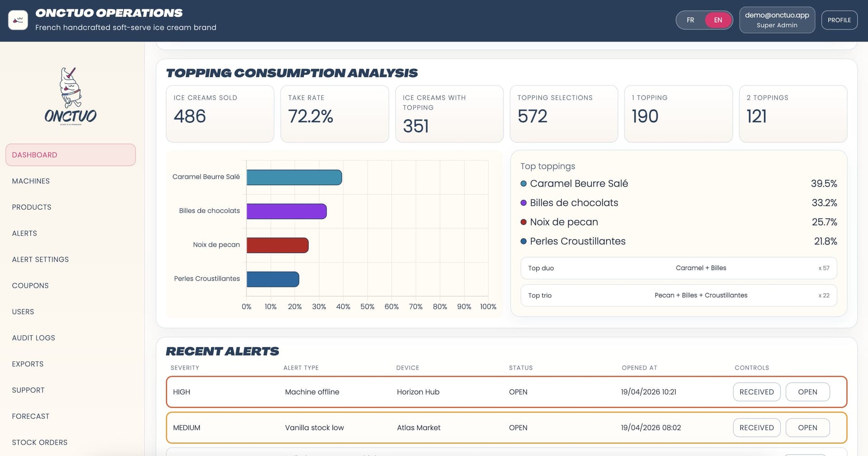Click the Top duo Caramel + Billes row
868x456 pixels.
[679, 268]
